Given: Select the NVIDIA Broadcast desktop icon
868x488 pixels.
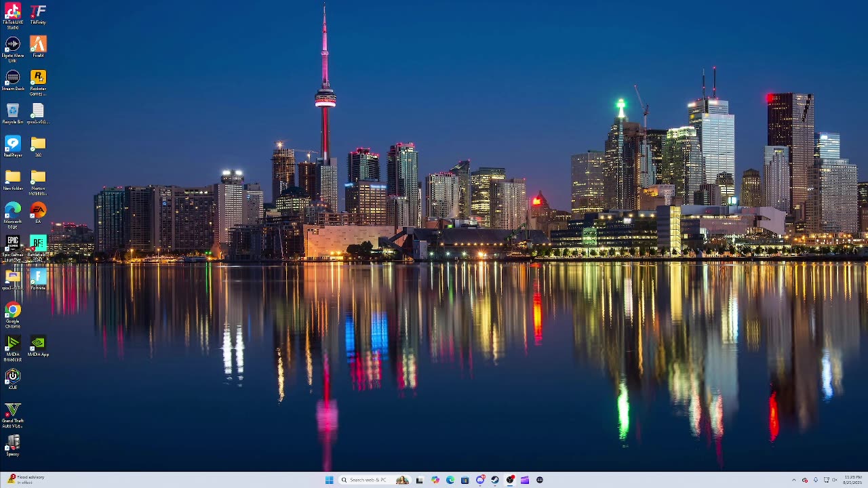Looking at the screenshot, I should (x=13, y=348).
